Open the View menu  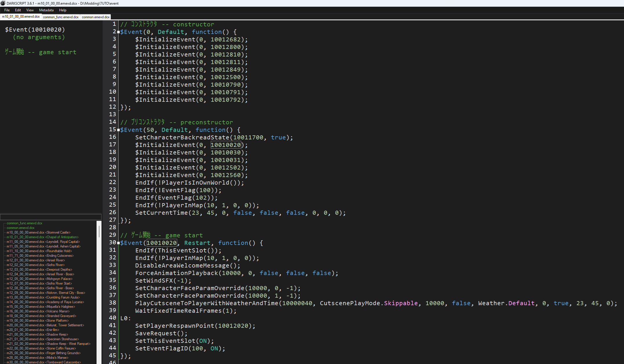pyautogui.click(x=30, y=10)
